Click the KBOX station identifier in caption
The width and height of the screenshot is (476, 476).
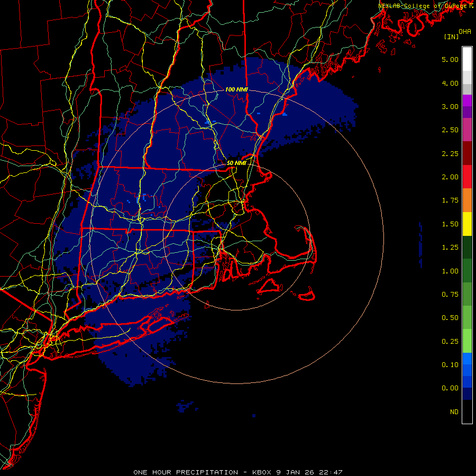click(x=262, y=472)
